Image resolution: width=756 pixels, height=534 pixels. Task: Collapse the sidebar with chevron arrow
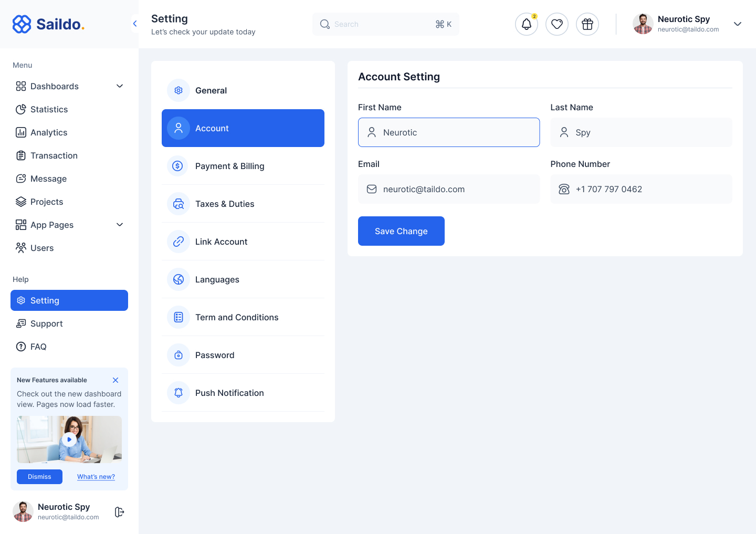coord(135,24)
